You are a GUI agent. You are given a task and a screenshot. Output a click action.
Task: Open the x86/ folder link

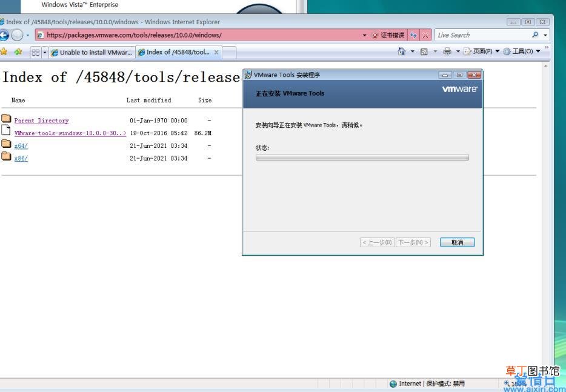point(21,159)
